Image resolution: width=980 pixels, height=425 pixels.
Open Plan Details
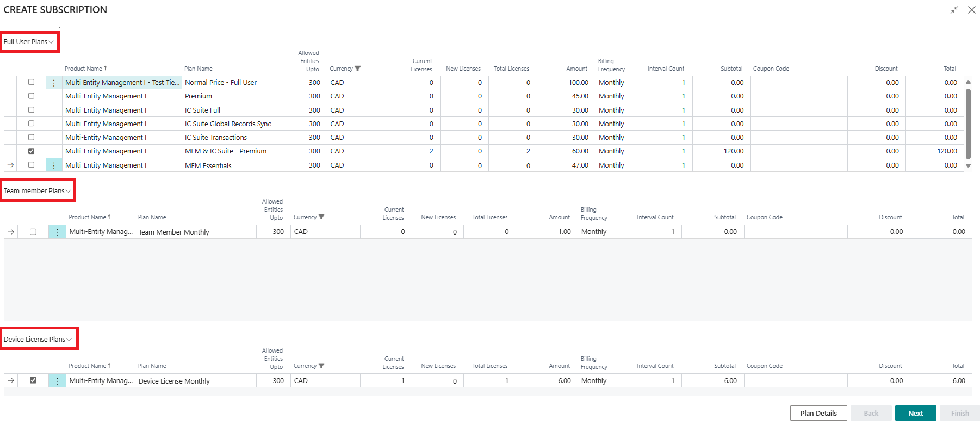(x=818, y=413)
